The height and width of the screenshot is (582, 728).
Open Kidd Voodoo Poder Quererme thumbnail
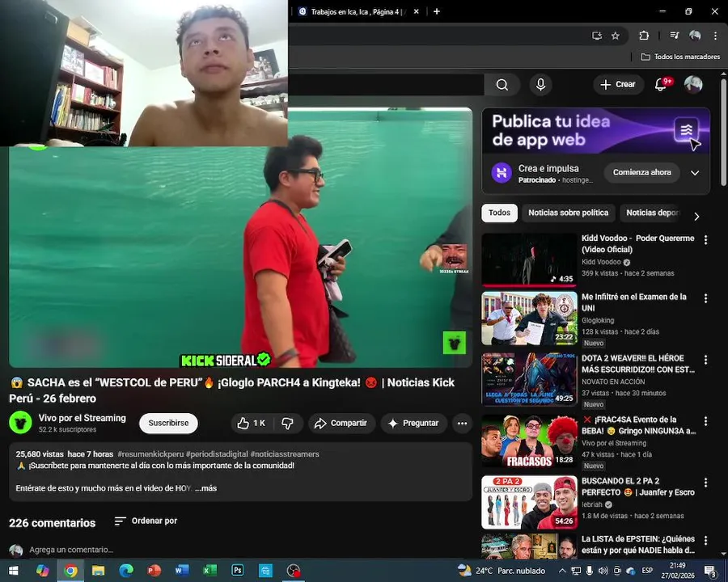(x=529, y=259)
